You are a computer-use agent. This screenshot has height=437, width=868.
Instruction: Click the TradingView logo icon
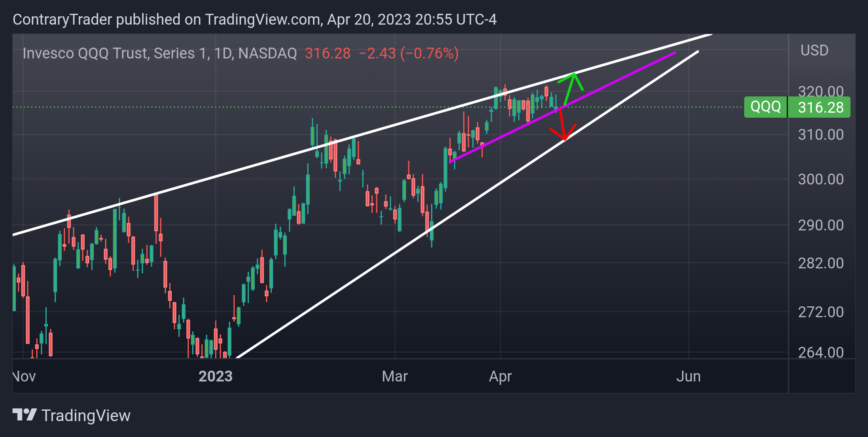pos(25,415)
